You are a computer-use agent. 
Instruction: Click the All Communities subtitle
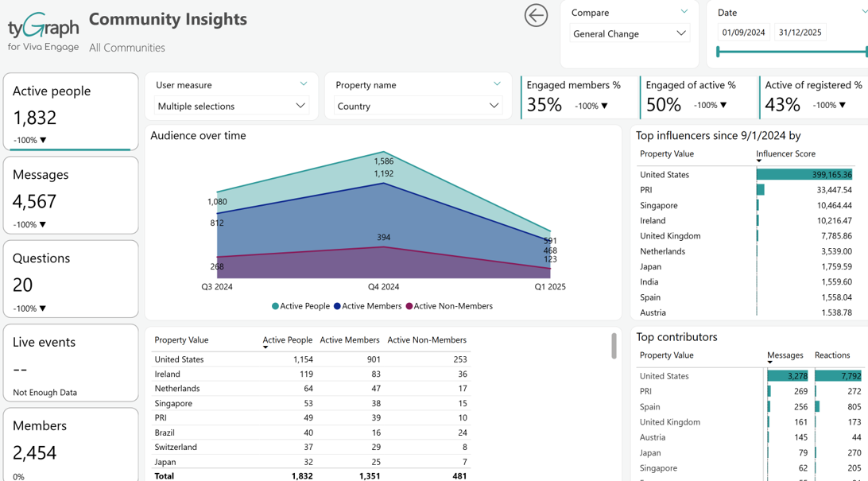pyautogui.click(x=127, y=48)
